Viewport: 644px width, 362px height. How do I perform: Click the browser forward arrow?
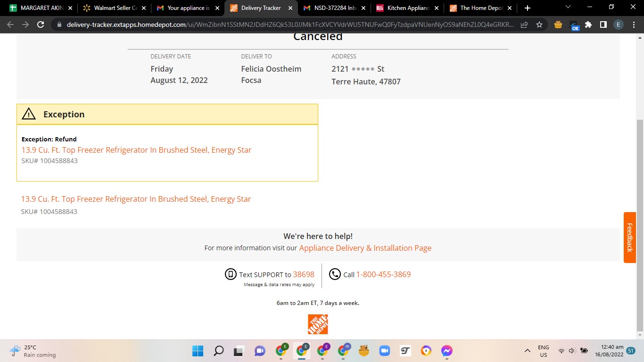click(x=25, y=25)
